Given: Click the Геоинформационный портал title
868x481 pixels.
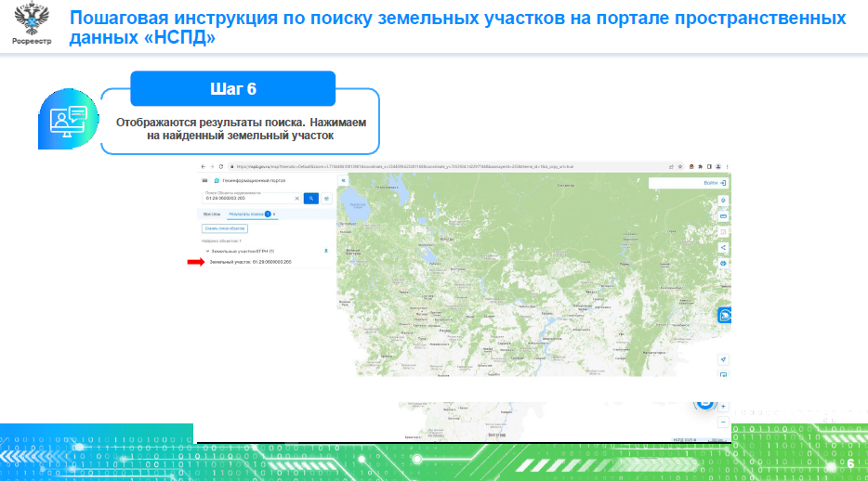Looking at the screenshot, I should [254, 180].
